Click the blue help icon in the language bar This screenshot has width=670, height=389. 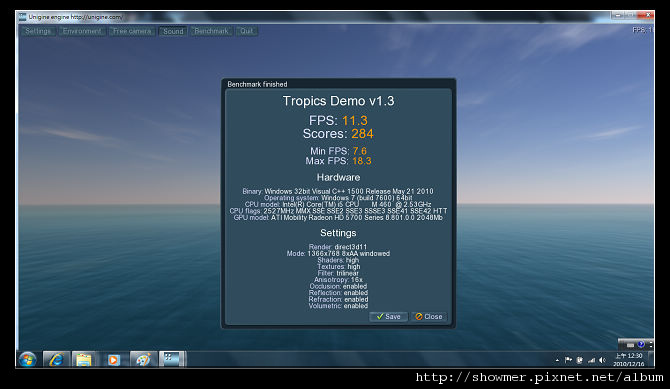[641, 344]
